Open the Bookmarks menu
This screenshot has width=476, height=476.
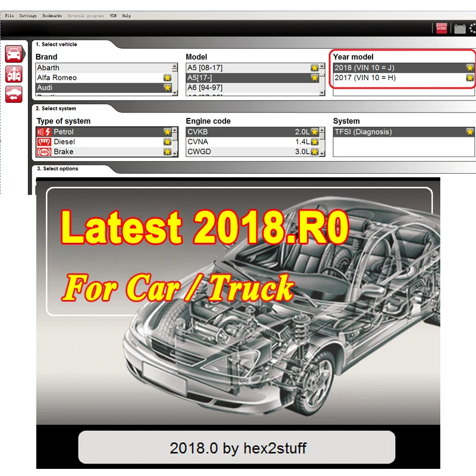(x=52, y=16)
